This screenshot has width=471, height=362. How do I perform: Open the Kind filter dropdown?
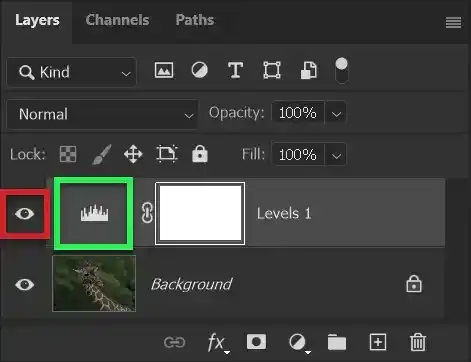pyautogui.click(x=71, y=72)
